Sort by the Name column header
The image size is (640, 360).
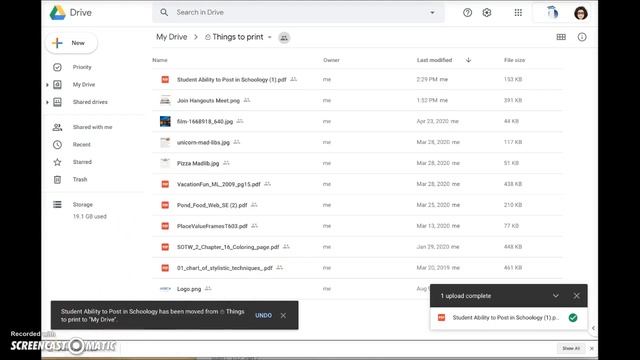(x=160, y=60)
